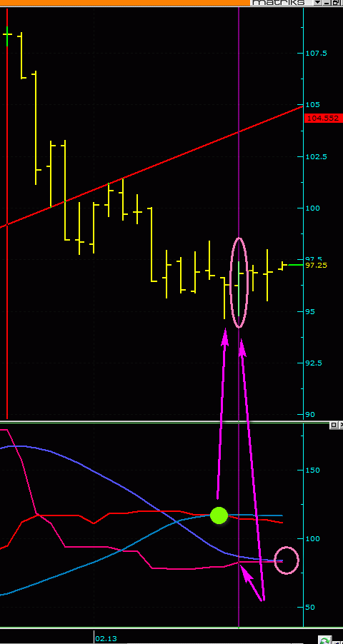Select the pink ellipse around the green price bar
Image resolution: width=343 pixels, height=644 pixels.
point(239,283)
